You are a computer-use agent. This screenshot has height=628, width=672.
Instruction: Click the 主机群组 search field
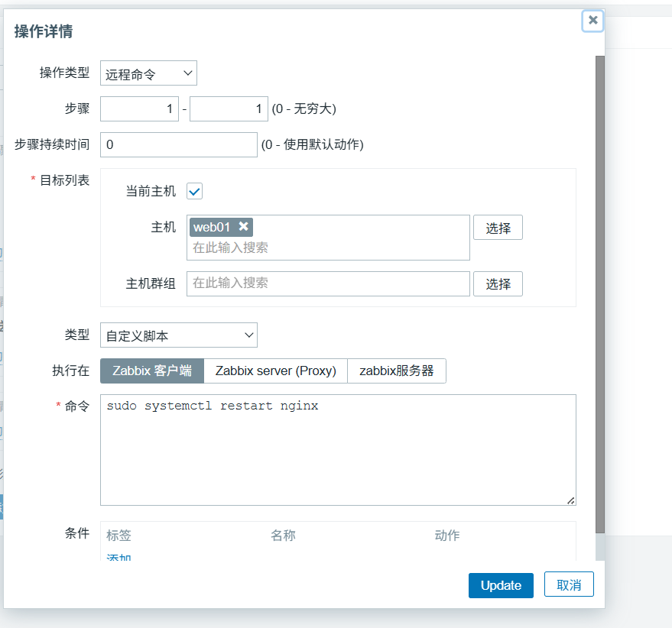[327, 283]
